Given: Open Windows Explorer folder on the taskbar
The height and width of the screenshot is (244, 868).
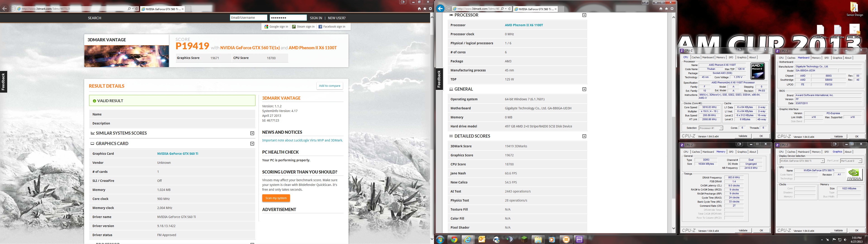Looking at the screenshot, I should [538, 240].
